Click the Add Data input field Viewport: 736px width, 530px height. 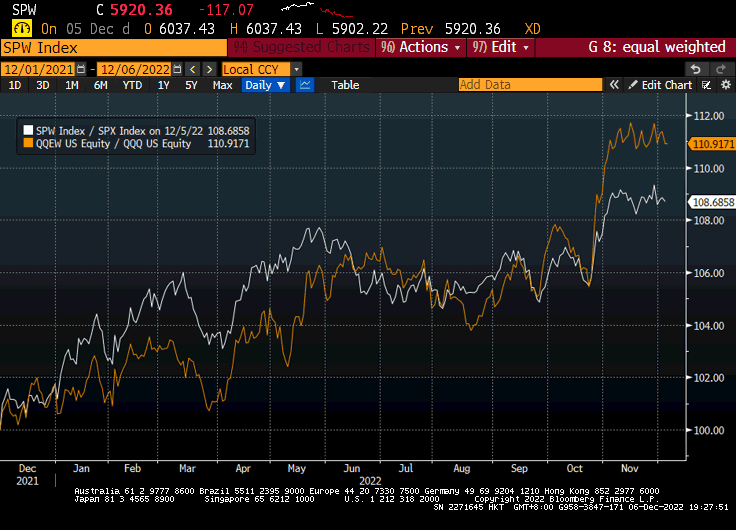[530, 85]
